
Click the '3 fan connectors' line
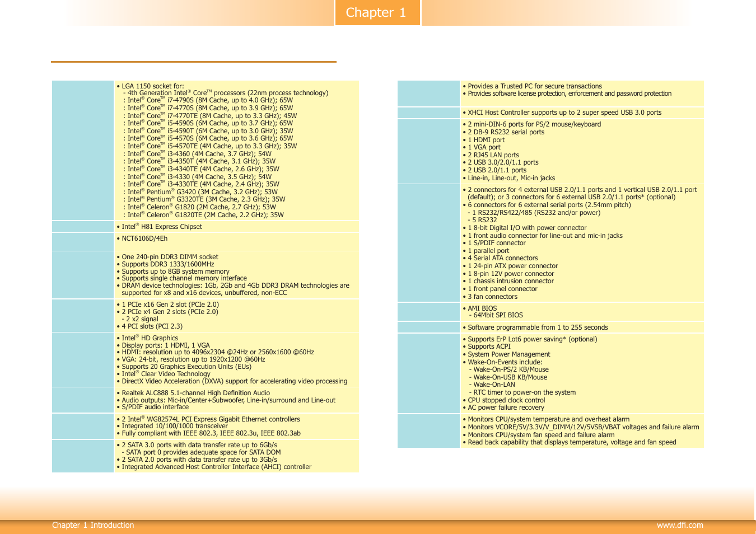click(x=490, y=297)
